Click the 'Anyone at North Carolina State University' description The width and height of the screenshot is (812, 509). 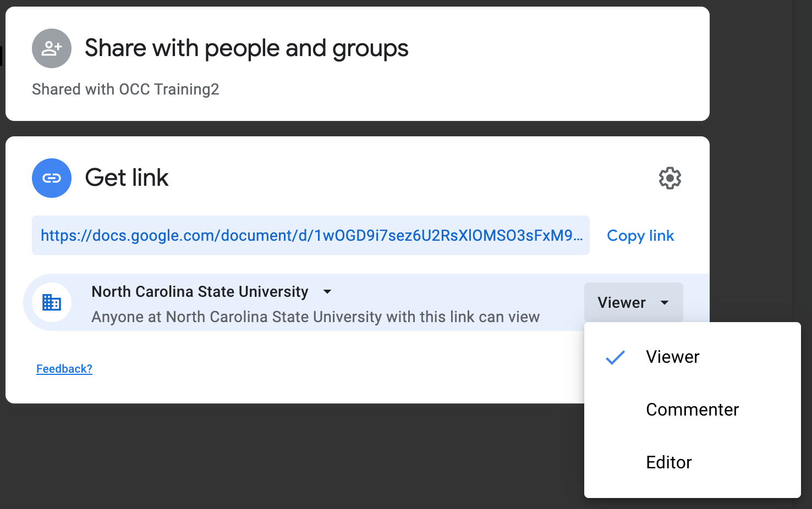[x=315, y=317]
